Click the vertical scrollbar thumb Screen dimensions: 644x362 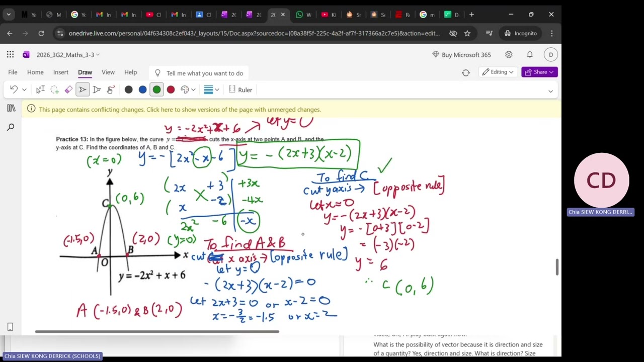557,267
